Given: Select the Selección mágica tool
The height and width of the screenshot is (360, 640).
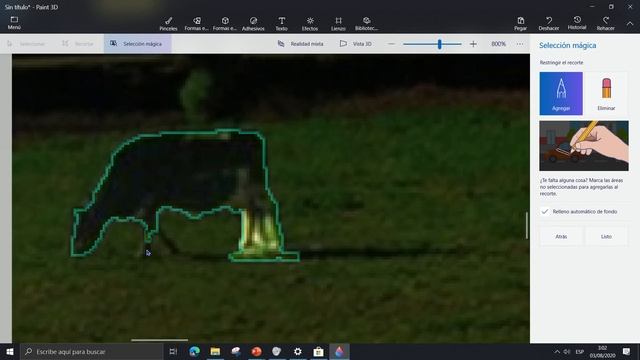Looking at the screenshot, I should [138, 44].
